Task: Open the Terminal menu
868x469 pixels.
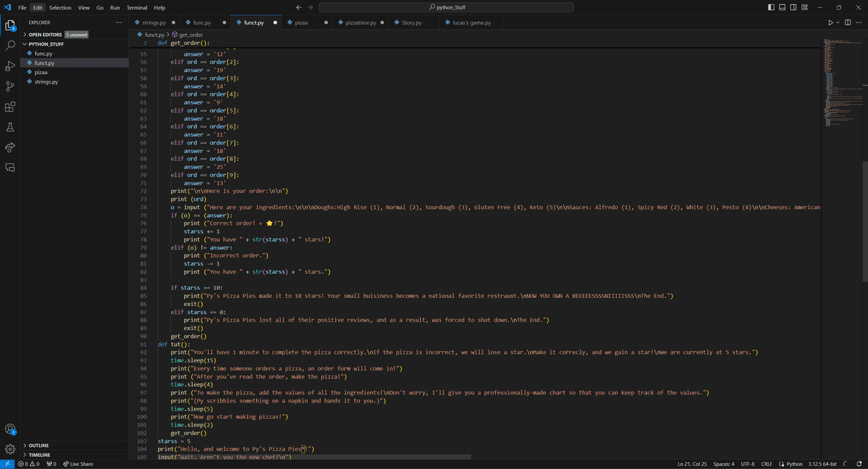Action: [x=137, y=7]
